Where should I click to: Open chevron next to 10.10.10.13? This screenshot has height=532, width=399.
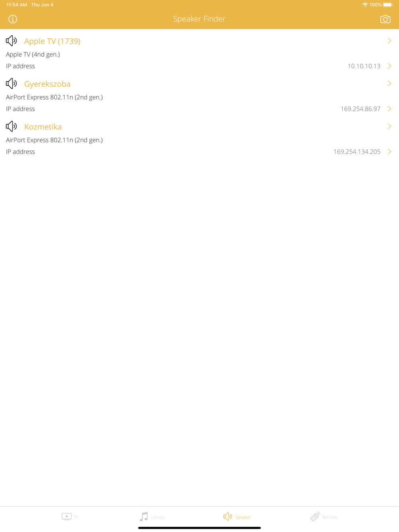pyautogui.click(x=389, y=66)
